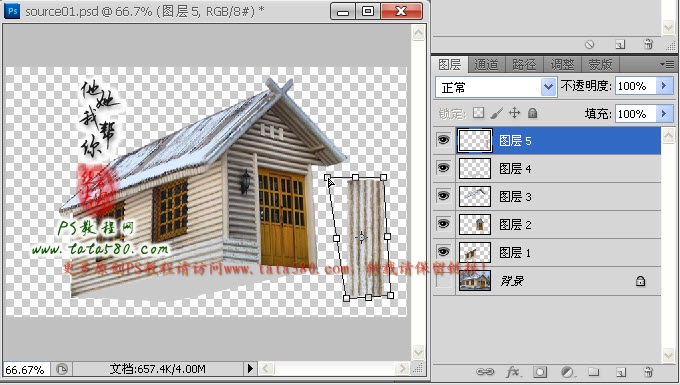Select the layer name 图层 4
Viewport: 680px width, 385px height.
point(515,169)
